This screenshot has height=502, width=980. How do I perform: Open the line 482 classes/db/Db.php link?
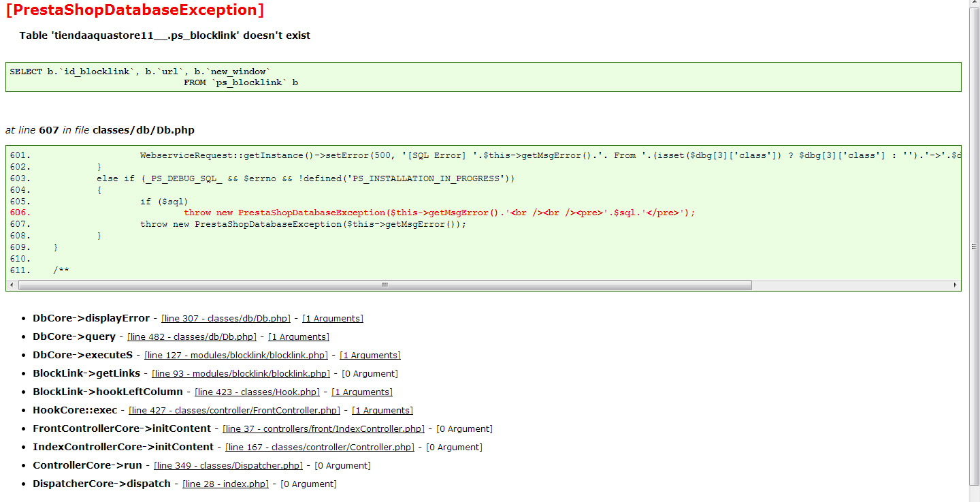[x=192, y=337]
